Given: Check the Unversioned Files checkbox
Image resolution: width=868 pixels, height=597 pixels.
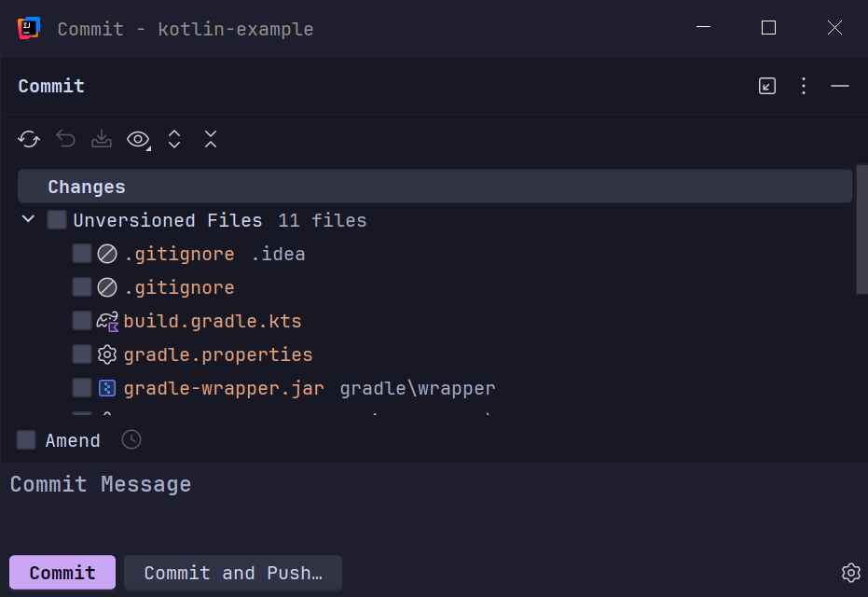Looking at the screenshot, I should pos(57,220).
